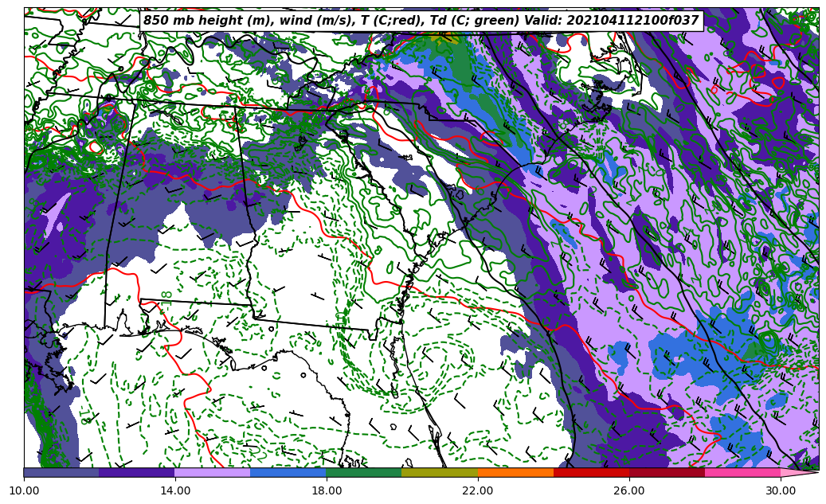This screenshot has width=826, height=504.
Task: Click the 22.00 colorbar tick label
Action: point(478,490)
